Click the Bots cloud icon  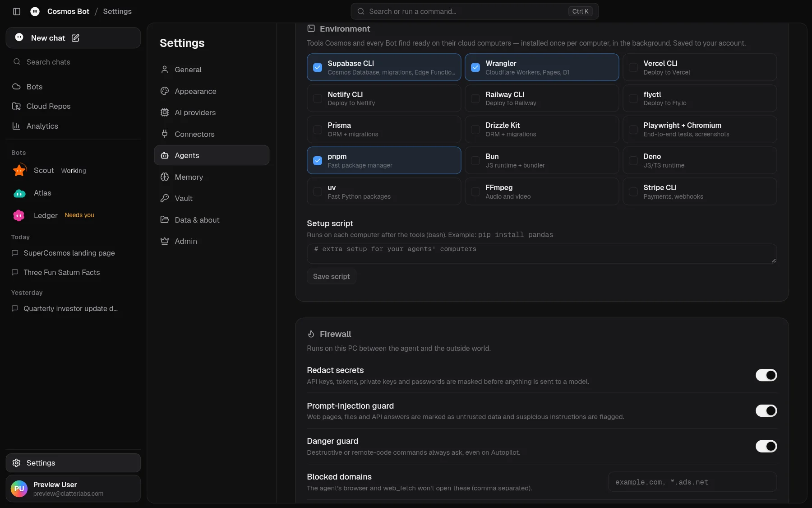16,87
